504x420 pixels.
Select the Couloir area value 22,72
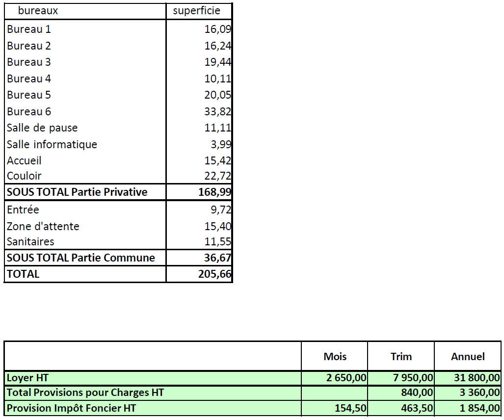217,176
